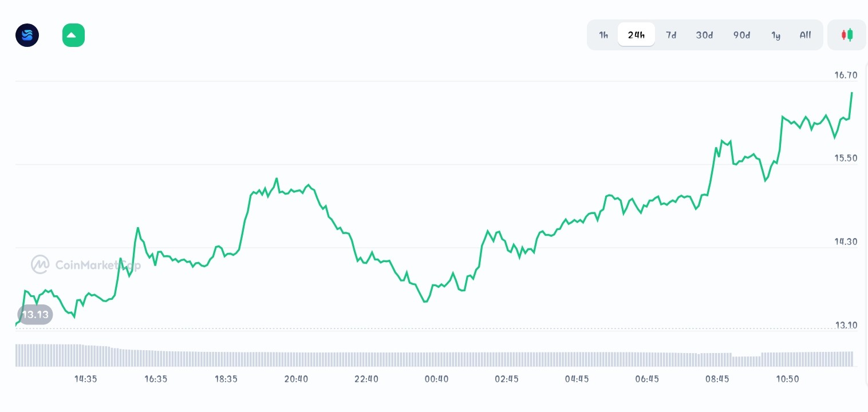Select the 7d timeframe tab

(x=671, y=34)
